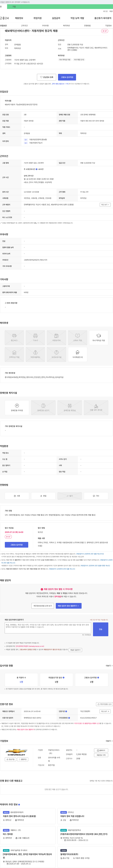Click the 홈페이지 button
Screen dimensions: 113x868
click(x=101, y=750)
